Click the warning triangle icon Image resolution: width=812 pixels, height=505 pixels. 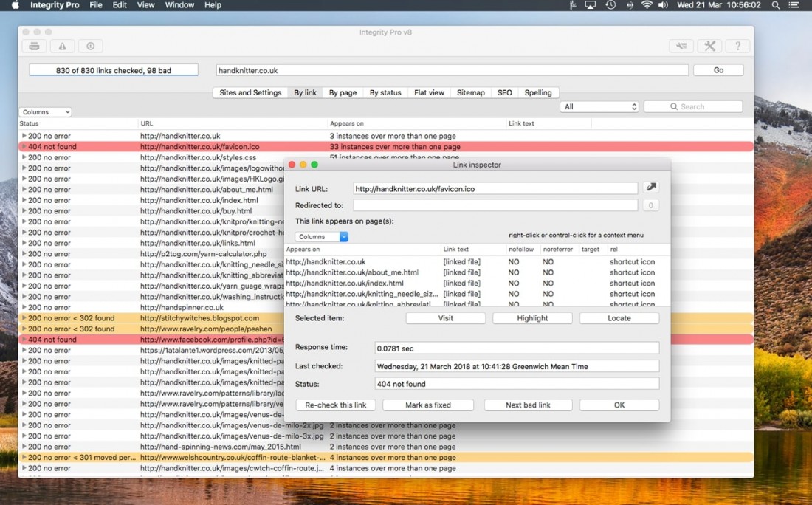coord(62,46)
